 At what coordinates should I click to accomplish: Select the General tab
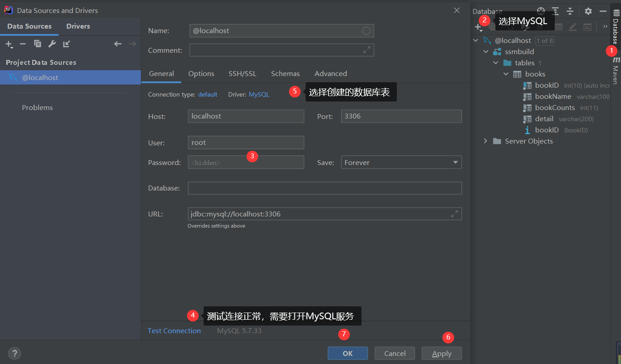coord(162,74)
